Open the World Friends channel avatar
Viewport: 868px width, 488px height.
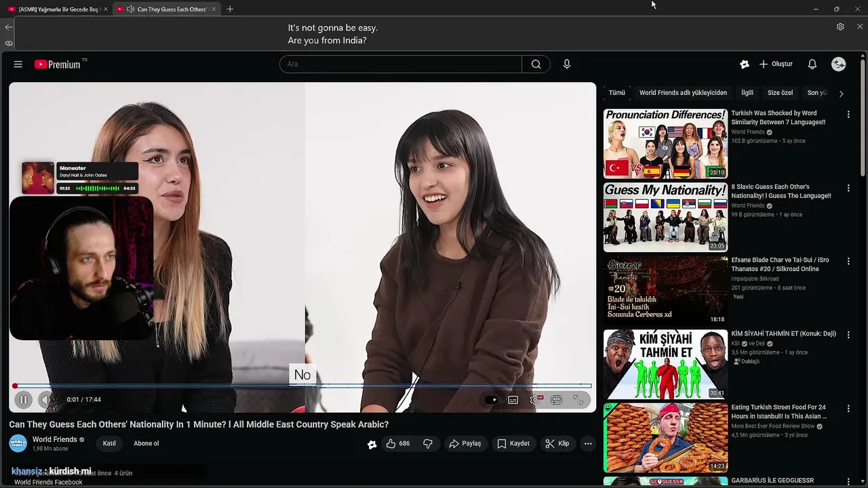[x=18, y=444]
